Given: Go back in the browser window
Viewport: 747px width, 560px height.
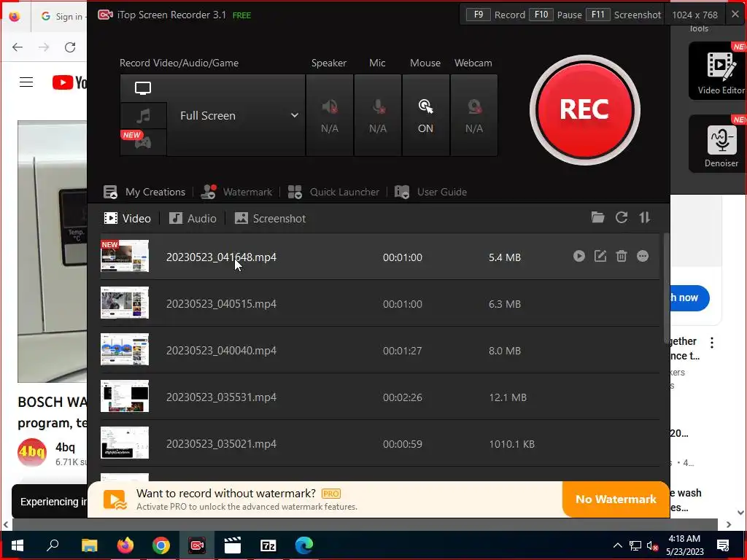Looking at the screenshot, I should (x=18, y=47).
